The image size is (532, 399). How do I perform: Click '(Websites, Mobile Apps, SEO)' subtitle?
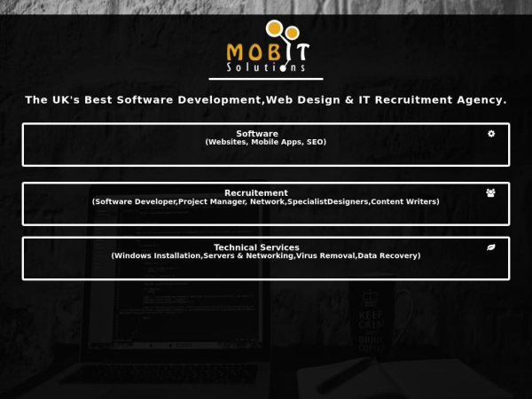pyautogui.click(x=266, y=142)
